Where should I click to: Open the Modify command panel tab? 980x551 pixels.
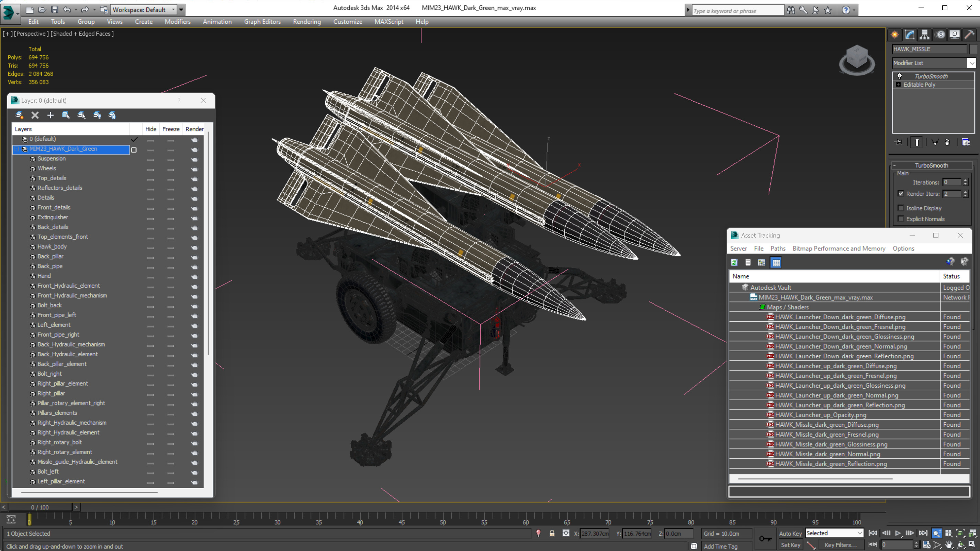tap(910, 35)
